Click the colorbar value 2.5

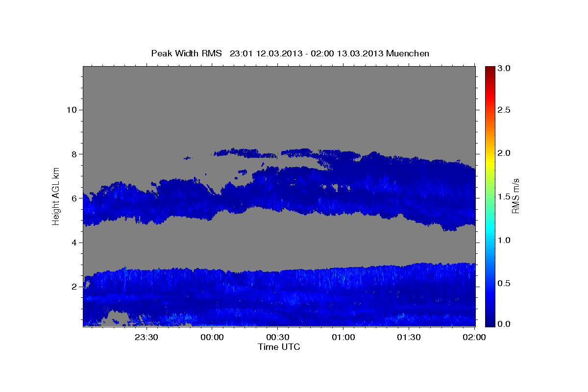pyautogui.click(x=504, y=110)
